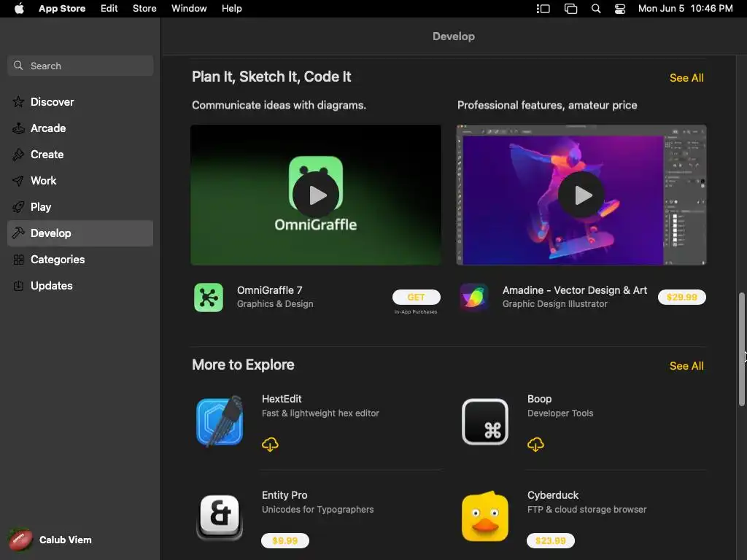Image resolution: width=747 pixels, height=560 pixels.
Task: Open Boop app title
Action: tap(539, 399)
